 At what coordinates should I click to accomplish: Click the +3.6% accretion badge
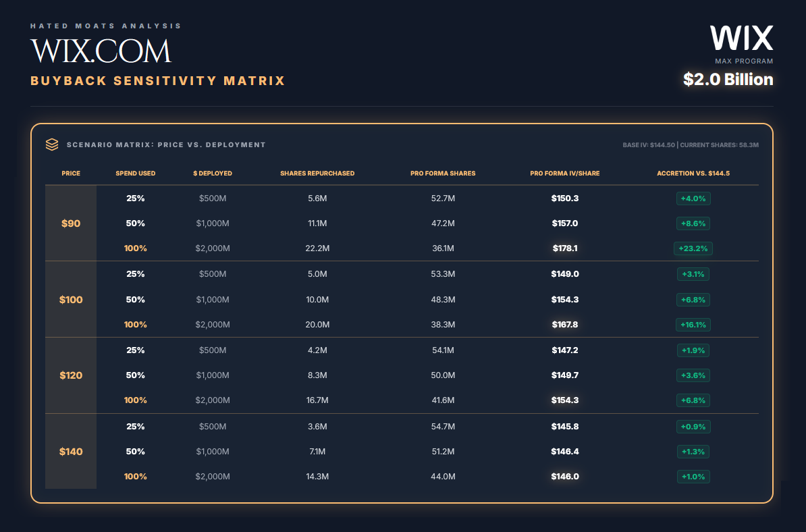coord(693,375)
